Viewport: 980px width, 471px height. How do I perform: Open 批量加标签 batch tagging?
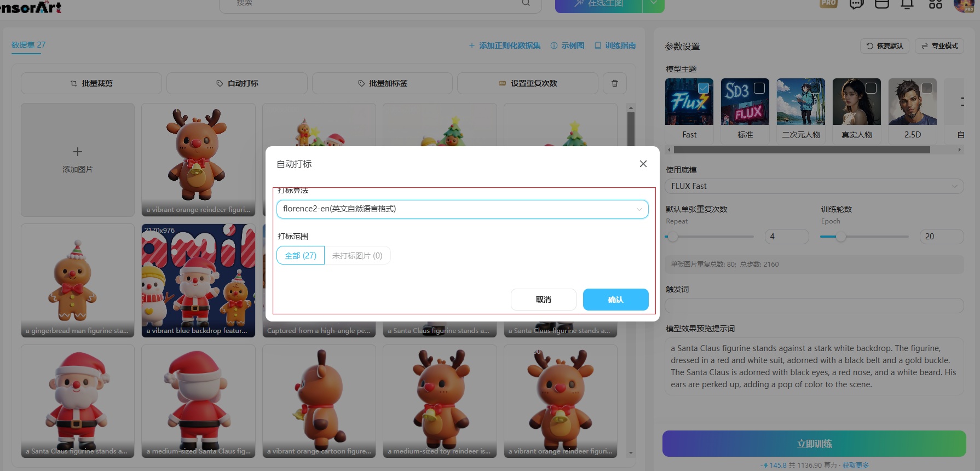click(382, 83)
